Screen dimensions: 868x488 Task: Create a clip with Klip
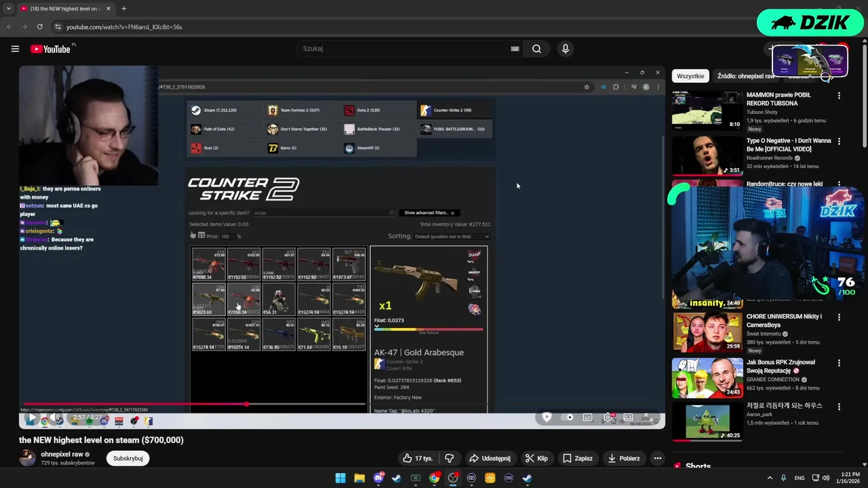click(536, 458)
